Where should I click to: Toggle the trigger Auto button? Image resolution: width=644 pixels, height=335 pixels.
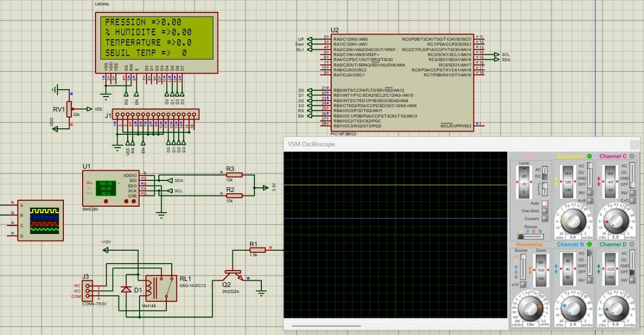coord(545,203)
